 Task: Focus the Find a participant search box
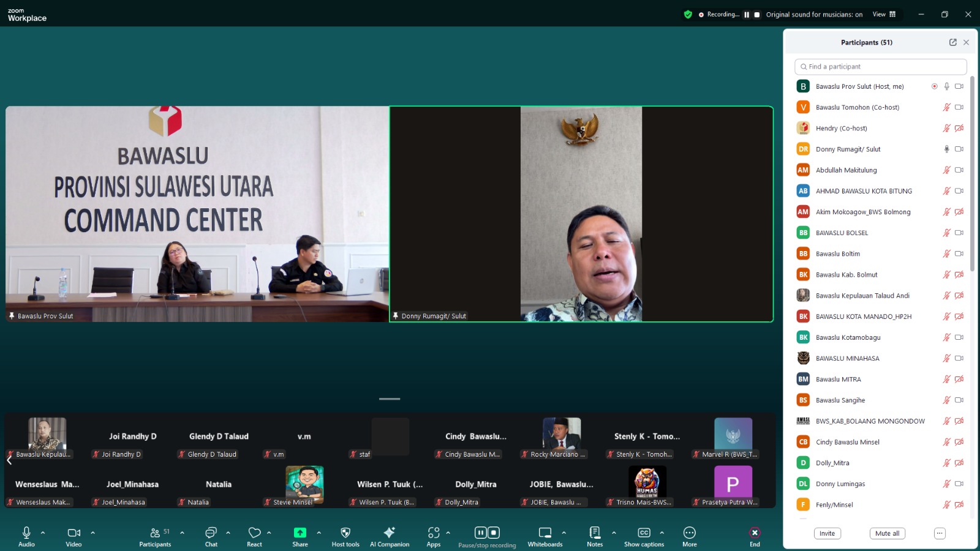tap(881, 67)
